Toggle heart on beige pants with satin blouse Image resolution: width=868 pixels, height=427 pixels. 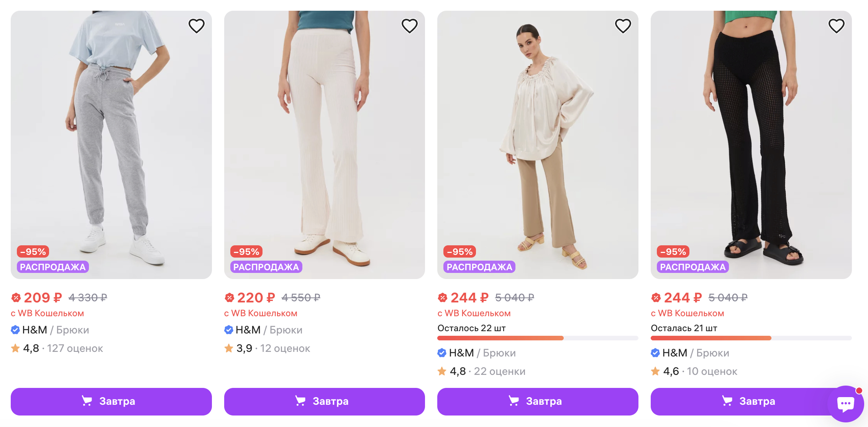coord(623,26)
